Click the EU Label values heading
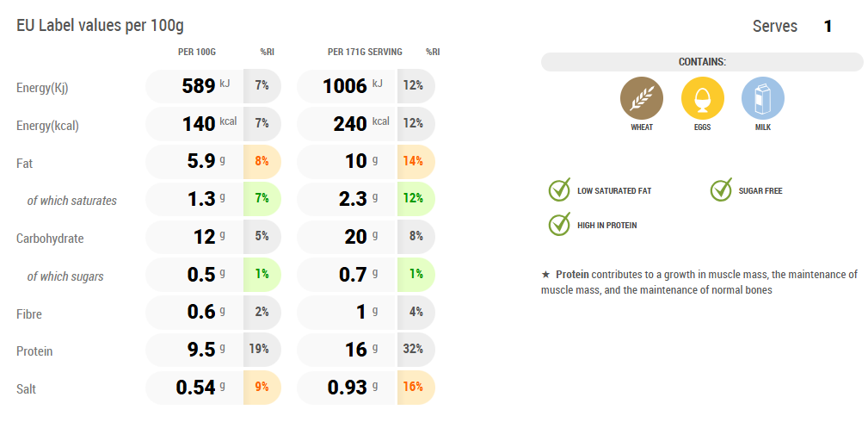Screen dimensions: 868x422 pyautogui.click(x=101, y=26)
